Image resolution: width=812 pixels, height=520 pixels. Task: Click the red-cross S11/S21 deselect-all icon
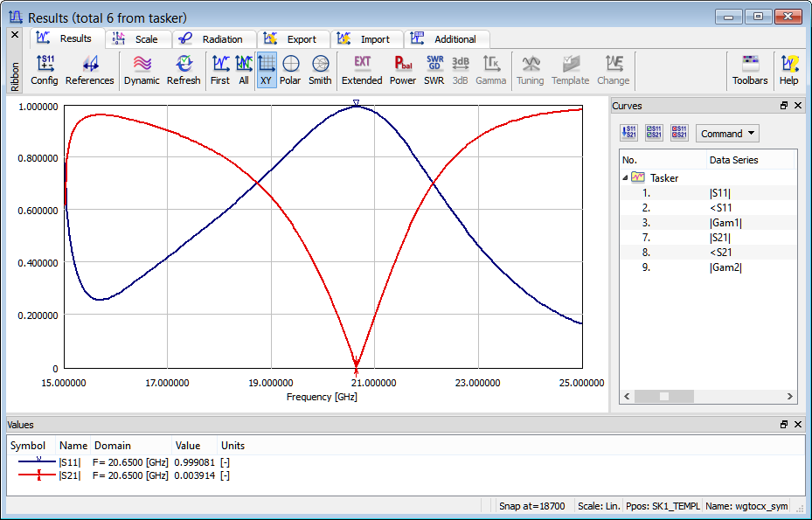click(x=679, y=133)
